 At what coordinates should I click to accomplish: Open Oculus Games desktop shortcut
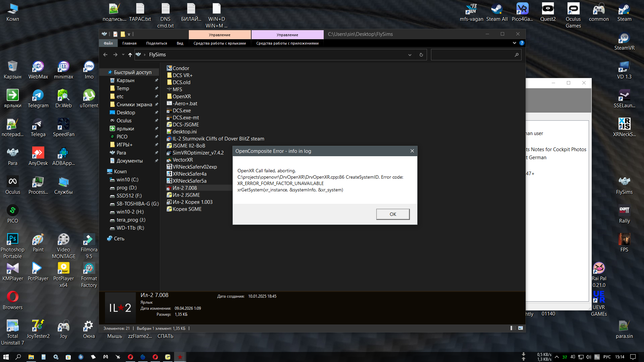point(573,16)
